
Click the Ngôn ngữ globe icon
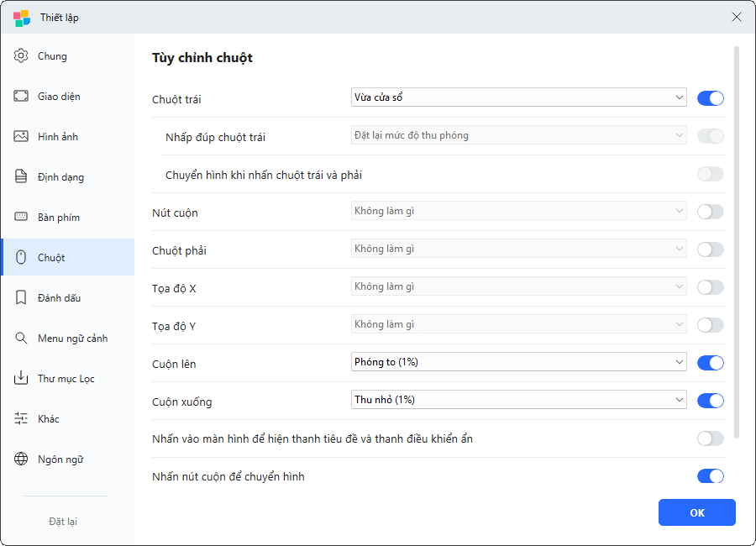pyautogui.click(x=21, y=459)
